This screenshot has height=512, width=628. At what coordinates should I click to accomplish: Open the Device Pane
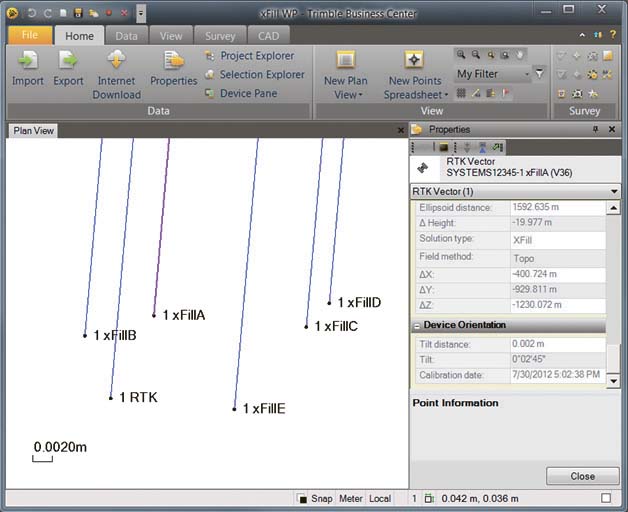tap(241, 93)
